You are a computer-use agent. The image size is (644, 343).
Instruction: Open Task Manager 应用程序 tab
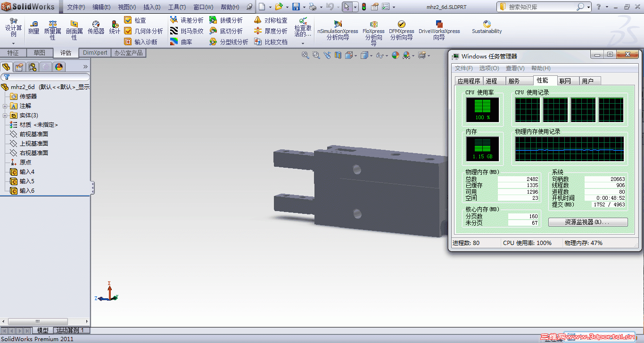tap(469, 81)
